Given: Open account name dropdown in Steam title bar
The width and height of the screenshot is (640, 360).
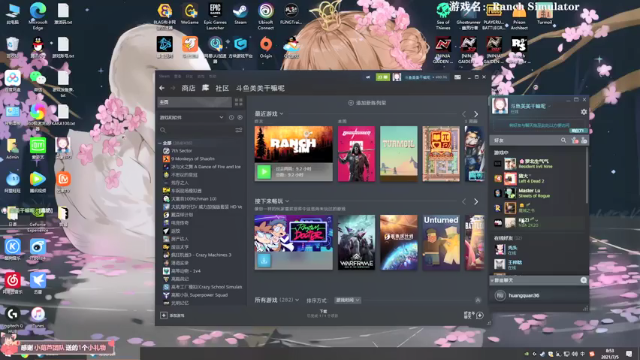Looking at the screenshot, I should click(426, 77).
